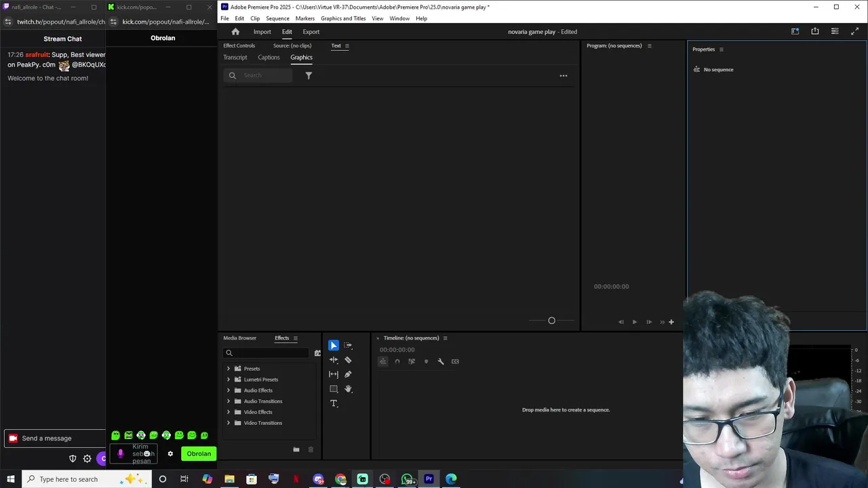Open the Properties panel menu
The width and height of the screenshot is (868, 488).
click(721, 49)
